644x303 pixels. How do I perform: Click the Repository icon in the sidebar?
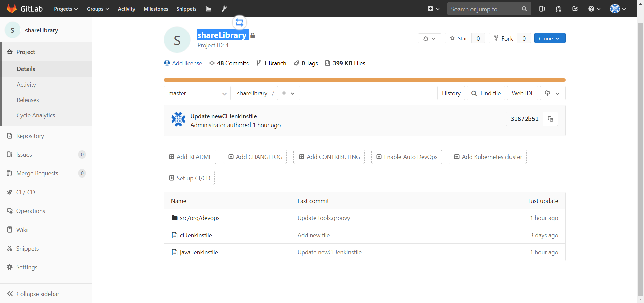click(x=10, y=136)
